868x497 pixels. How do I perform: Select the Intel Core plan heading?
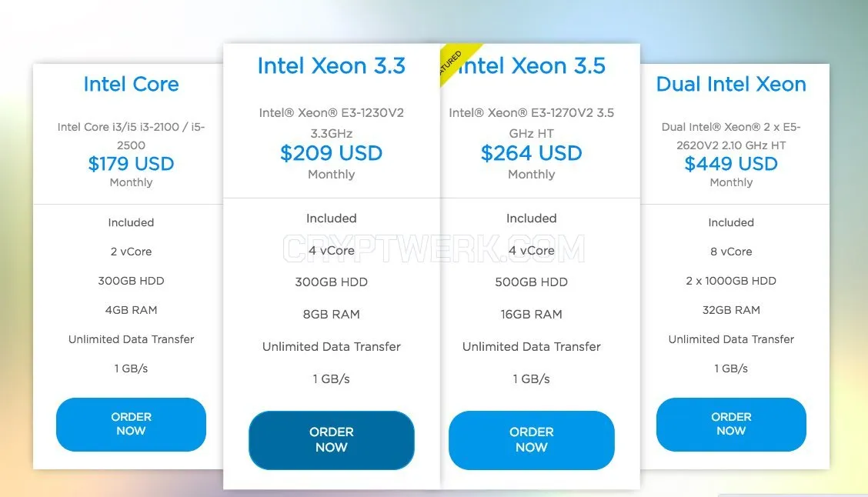click(x=131, y=84)
